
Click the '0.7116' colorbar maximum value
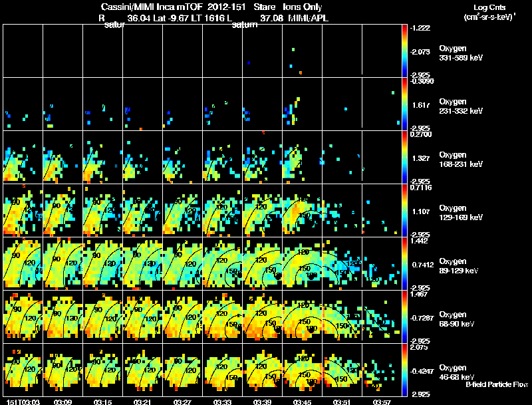pyautogui.click(x=421, y=188)
